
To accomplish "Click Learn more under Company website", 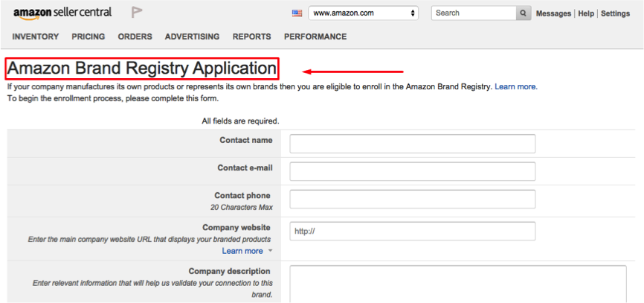I will coord(242,251).
